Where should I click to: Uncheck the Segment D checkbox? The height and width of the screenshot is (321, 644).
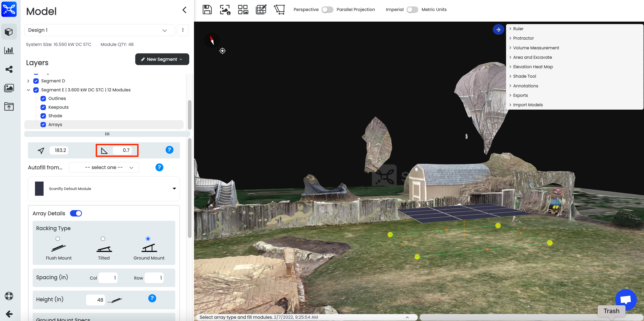pyautogui.click(x=36, y=81)
